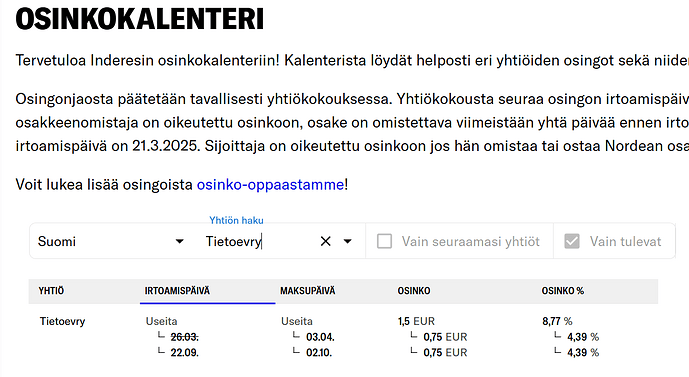689x377 pixels.
Task: Click the 03.04. payment date entry
Action: 320,337
